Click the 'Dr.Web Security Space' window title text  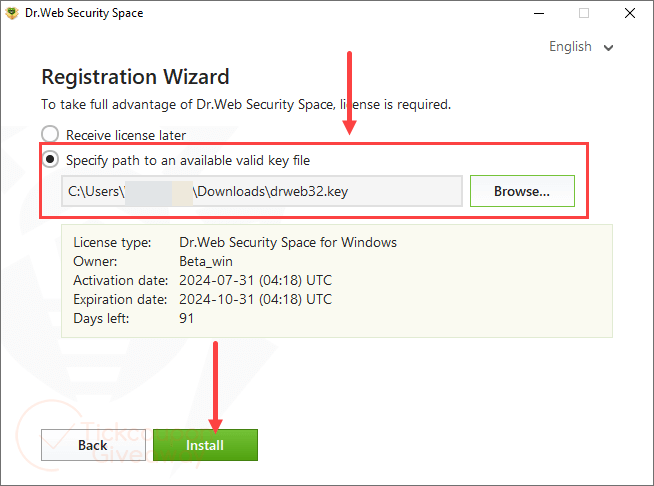[84, 13]
